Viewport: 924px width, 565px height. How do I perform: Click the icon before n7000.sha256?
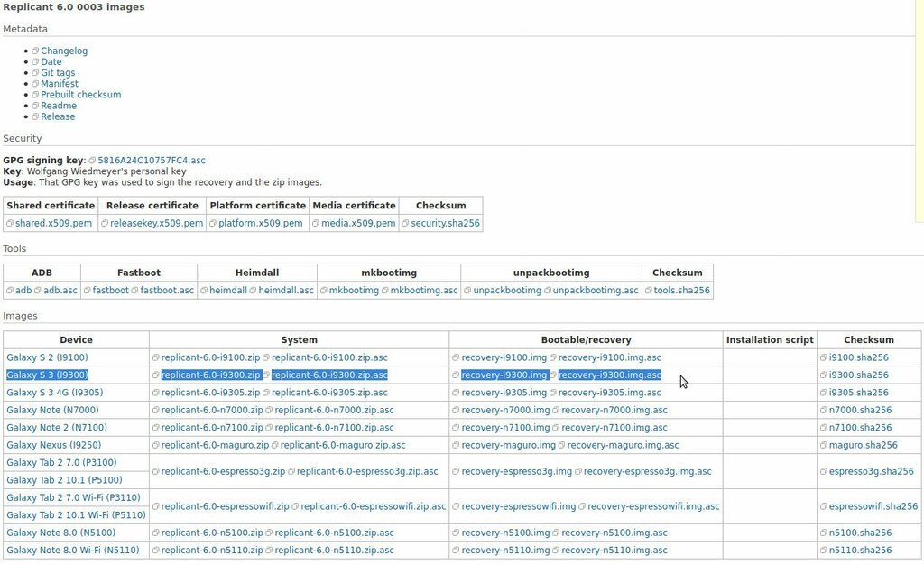click(824, 411)
